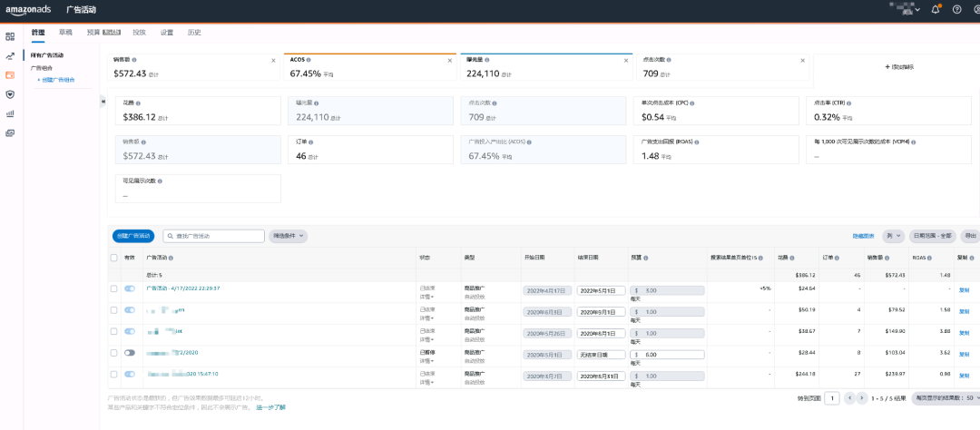980x430 pixels.
Task: Open the dashboard grid icon in left sidebar
Action: click(x=10, y=37)
